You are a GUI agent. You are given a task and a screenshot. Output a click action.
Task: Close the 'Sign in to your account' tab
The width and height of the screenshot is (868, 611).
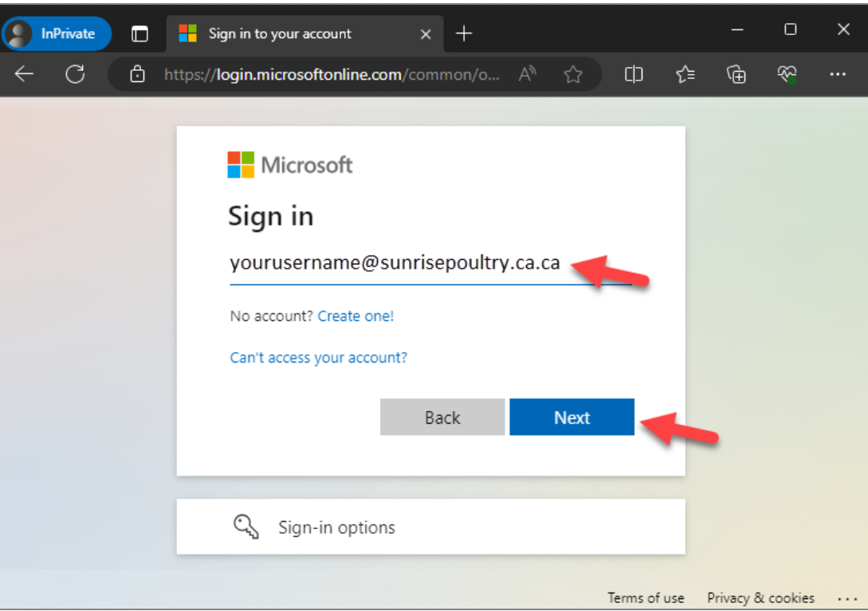[425, 34]
